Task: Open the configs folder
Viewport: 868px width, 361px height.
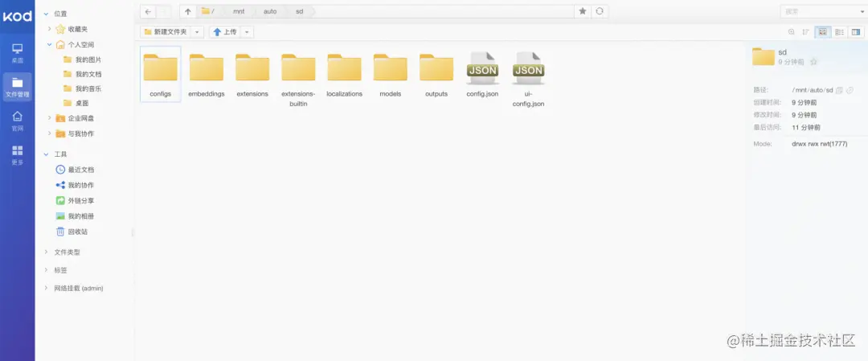Action: (161, 74)
